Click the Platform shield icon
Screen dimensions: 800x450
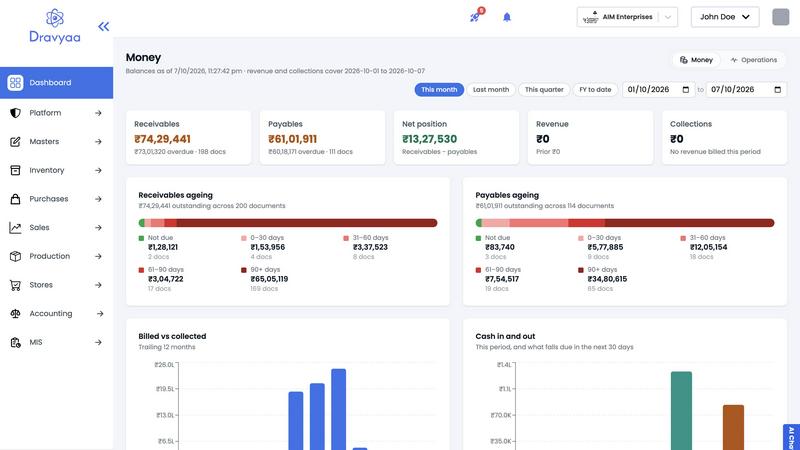(15, 113)
